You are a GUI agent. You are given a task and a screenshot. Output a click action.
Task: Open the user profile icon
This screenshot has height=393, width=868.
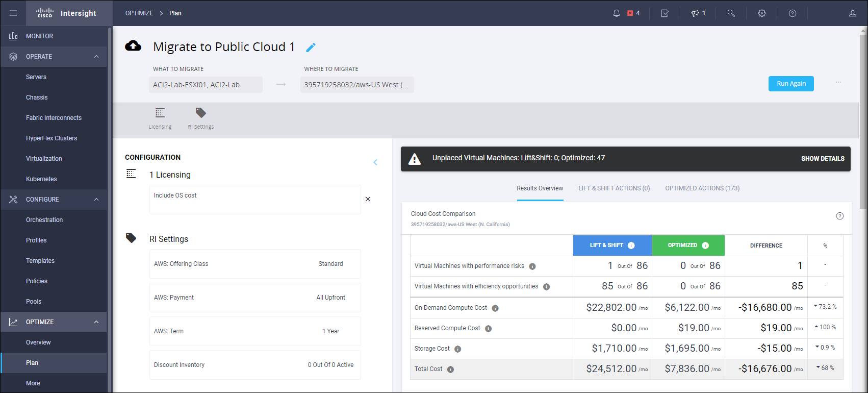point(853,13)
